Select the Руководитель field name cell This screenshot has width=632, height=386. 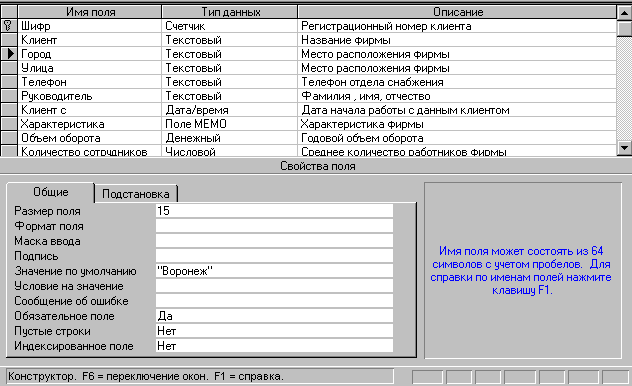coord(90,96)
